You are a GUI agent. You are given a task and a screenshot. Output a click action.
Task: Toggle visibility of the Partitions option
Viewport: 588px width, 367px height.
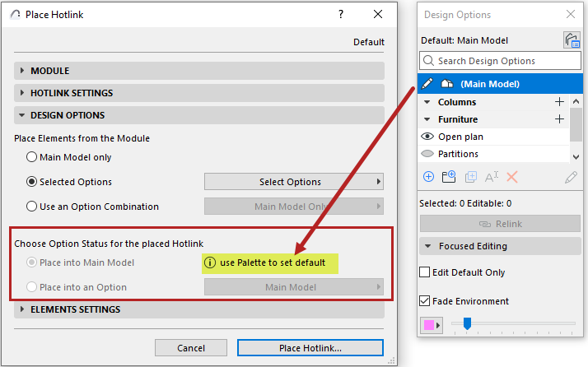click(427, 154)
